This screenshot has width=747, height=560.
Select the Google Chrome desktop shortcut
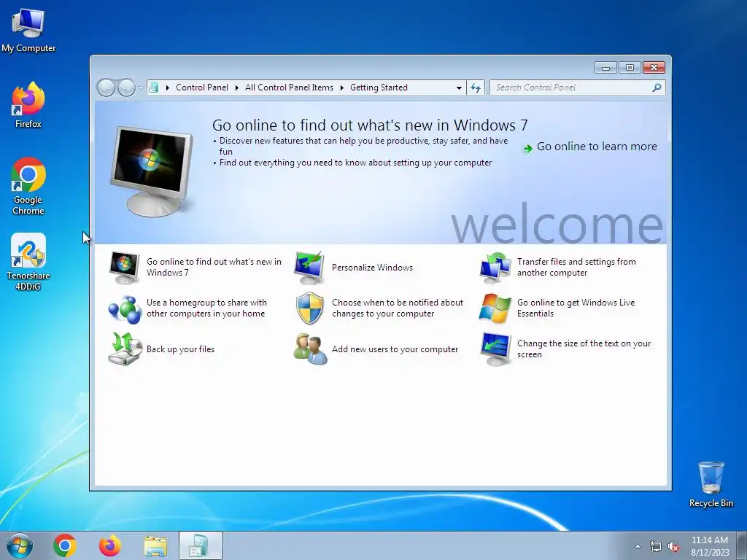[x=28, y=186]
